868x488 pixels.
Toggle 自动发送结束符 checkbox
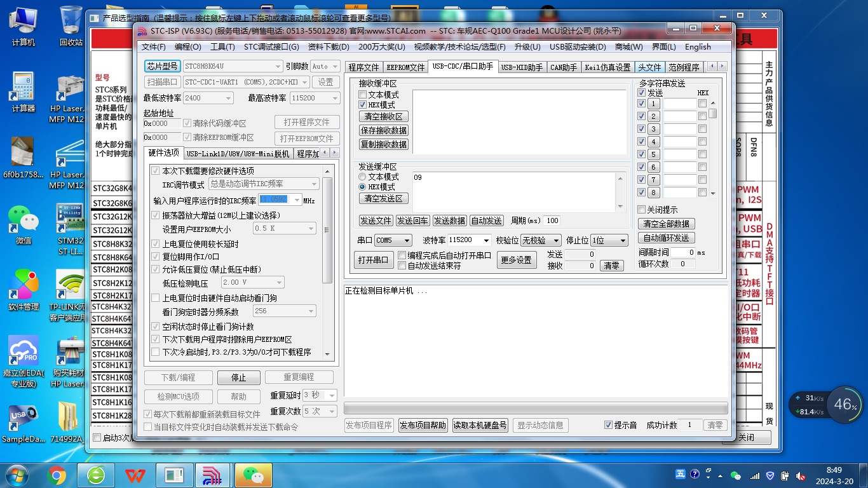click(x=402, y=266)
